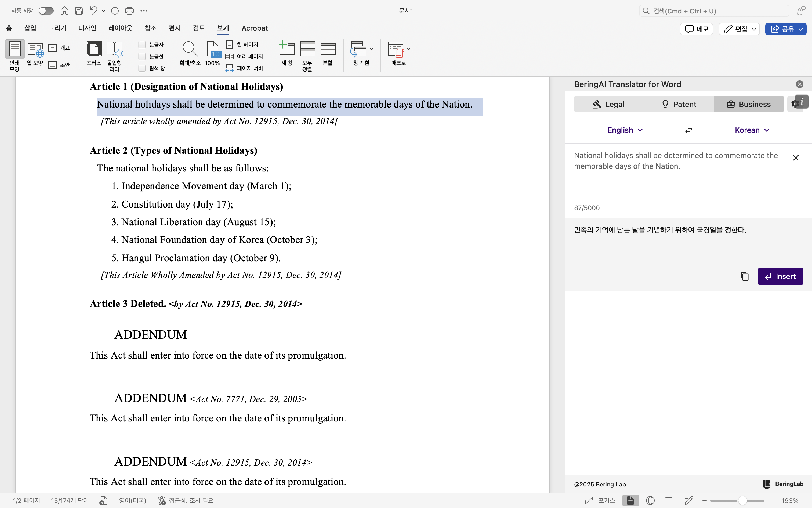Image resolution: width=812 pixels, height=508 pixels.
Task: Select Page Width view
Action: coord(245,68)
